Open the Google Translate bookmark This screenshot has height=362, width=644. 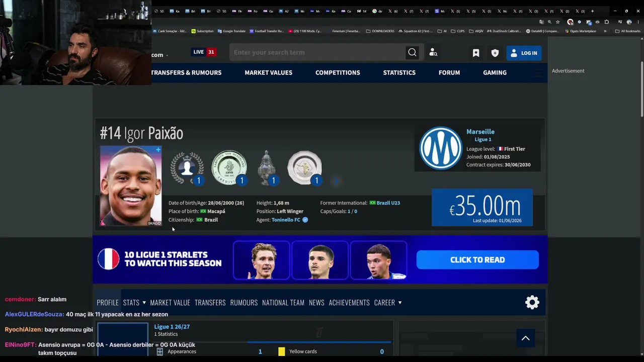231,31
